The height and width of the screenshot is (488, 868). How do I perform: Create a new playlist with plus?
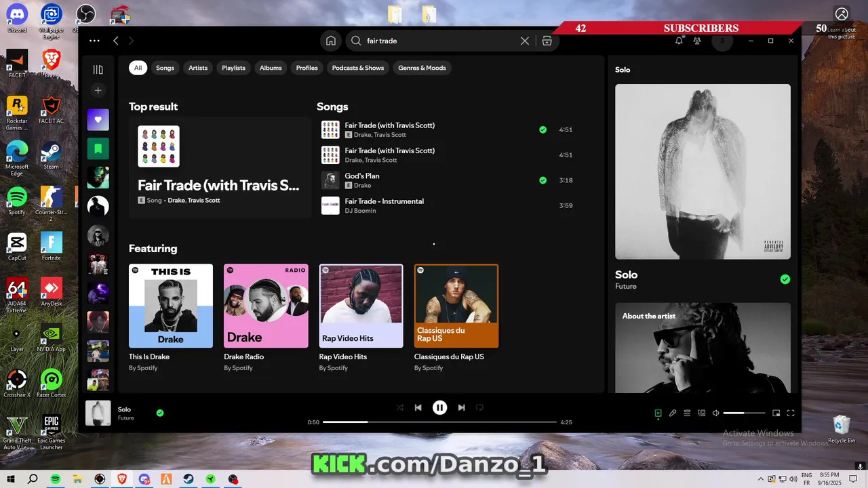tap(98, 90)
